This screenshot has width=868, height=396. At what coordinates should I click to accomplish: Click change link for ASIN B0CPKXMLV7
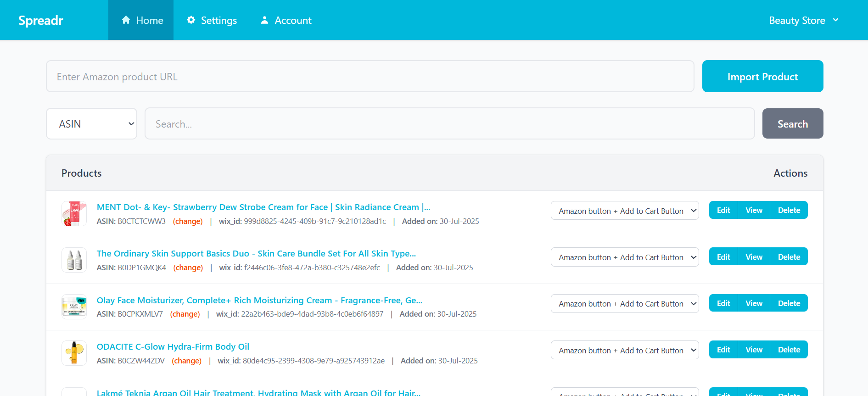(185, 314)
